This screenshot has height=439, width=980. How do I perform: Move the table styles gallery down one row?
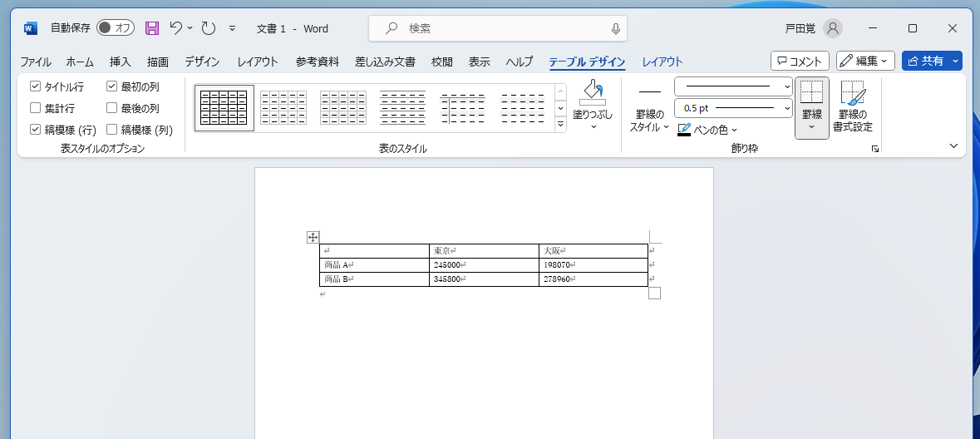560,107
